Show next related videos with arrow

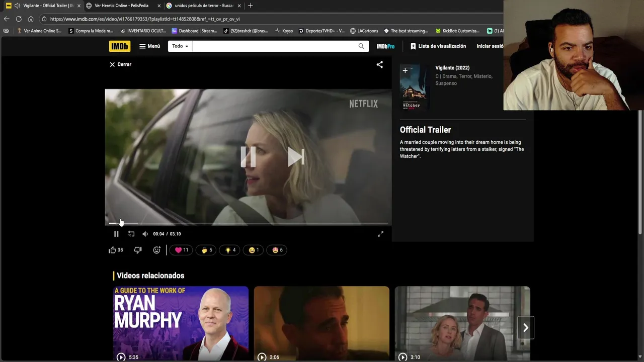[x=526, y=328]
